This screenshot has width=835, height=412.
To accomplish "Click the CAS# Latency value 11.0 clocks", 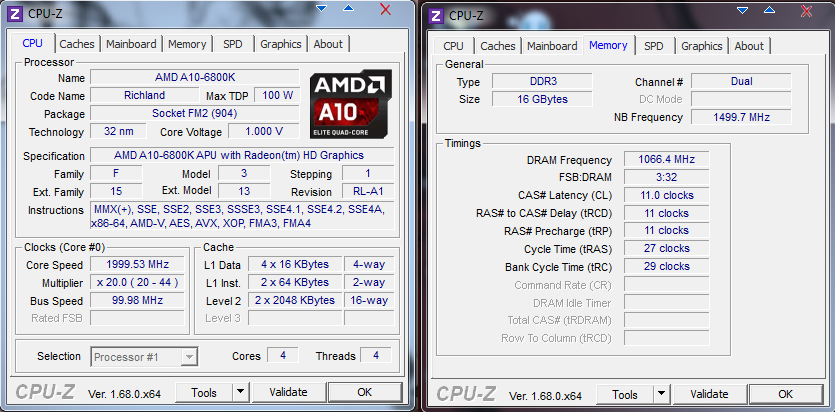I will pos(667,195).
